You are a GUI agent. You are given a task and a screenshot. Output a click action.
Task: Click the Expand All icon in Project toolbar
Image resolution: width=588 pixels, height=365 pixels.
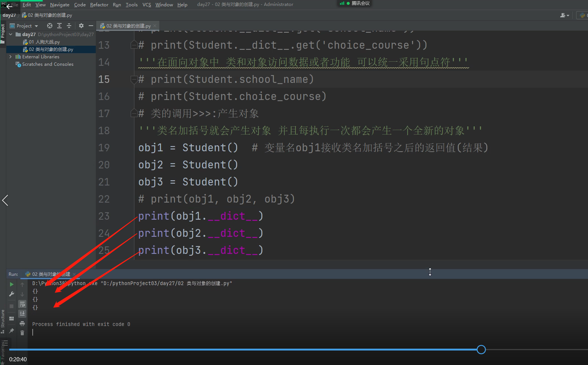click(59, 26)
